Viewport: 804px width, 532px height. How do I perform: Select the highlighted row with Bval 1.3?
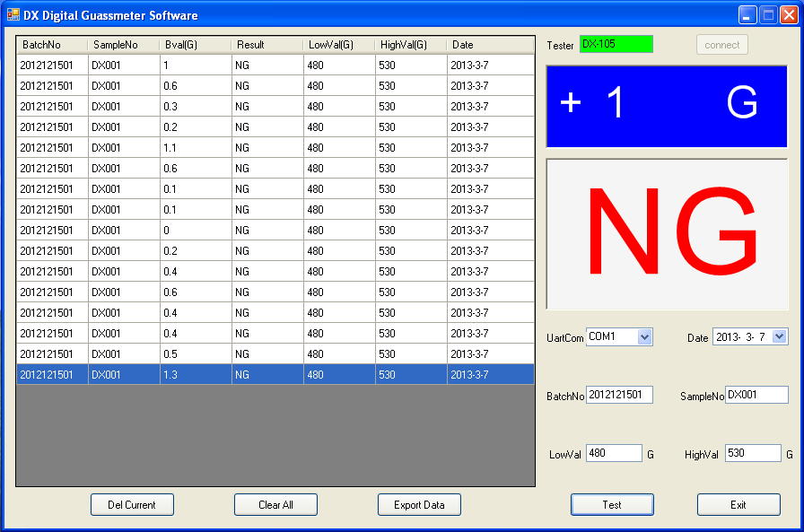click(275, 375)
